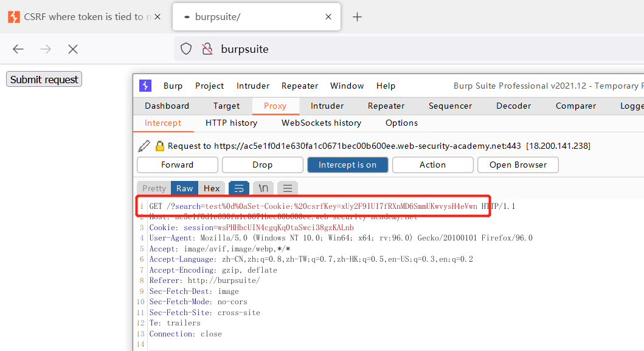The height and width of the screenshot is (351, 644).
Task: Click the Sec-Fetch-Site: cross-site line
Action: coord(204,313)
